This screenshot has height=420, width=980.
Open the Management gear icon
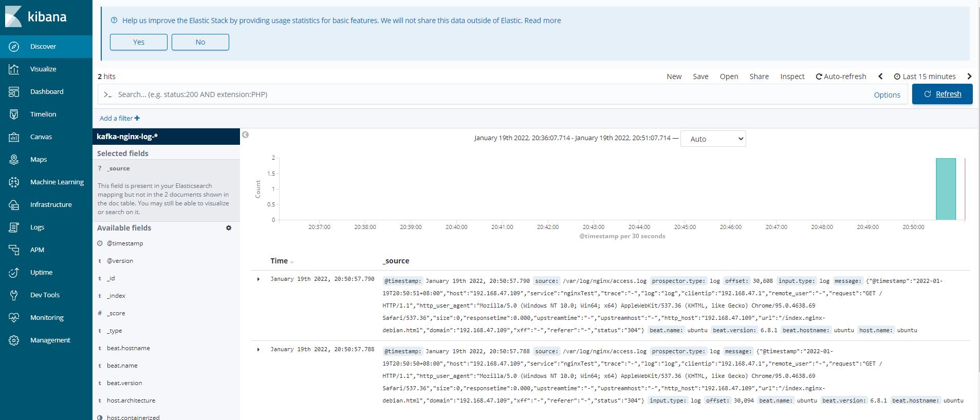(14, 340)
